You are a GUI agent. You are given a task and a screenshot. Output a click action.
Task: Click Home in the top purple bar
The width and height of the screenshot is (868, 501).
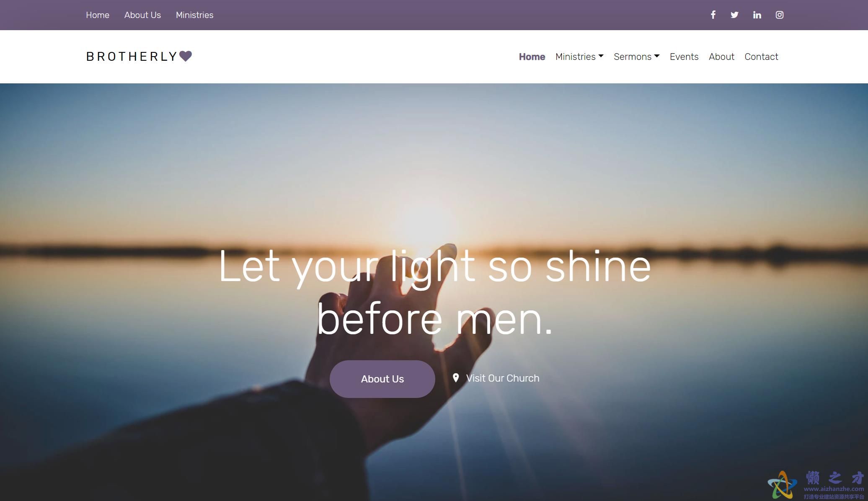(x=98, y=15)
